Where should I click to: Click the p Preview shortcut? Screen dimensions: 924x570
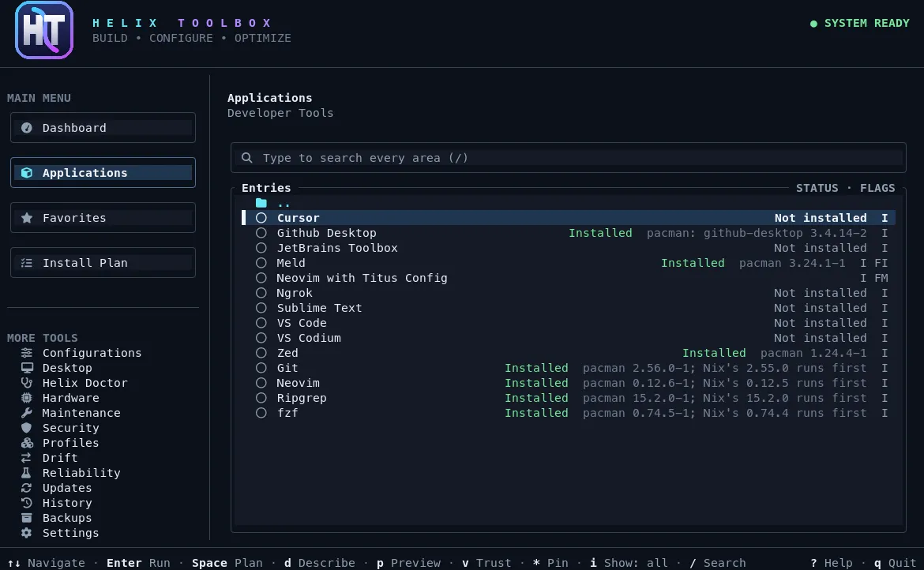click(408, 563)
